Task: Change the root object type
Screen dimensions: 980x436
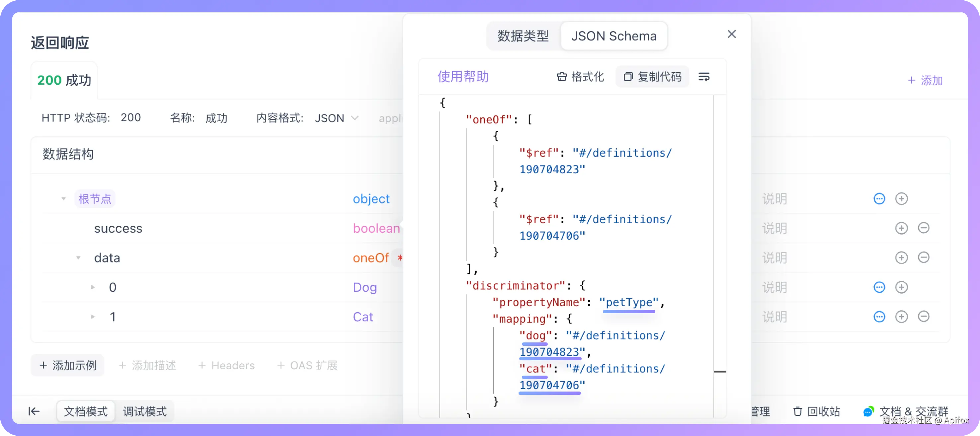Action: point(371,198)
